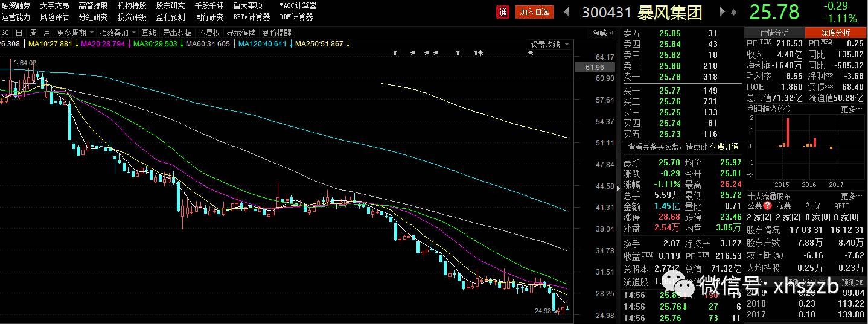The height and width of the screenshot is (324, 868).
Task: Switch to 深度分析 tab
Action: click(836, 33)
